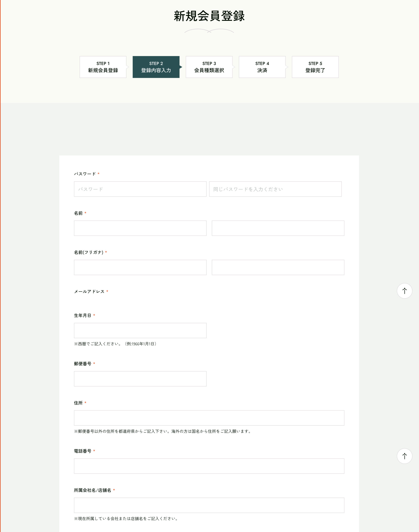Select STEP 4 決済 step
Image resolution: width=419 pixels, height=532 pixels.
pos(262,67)
